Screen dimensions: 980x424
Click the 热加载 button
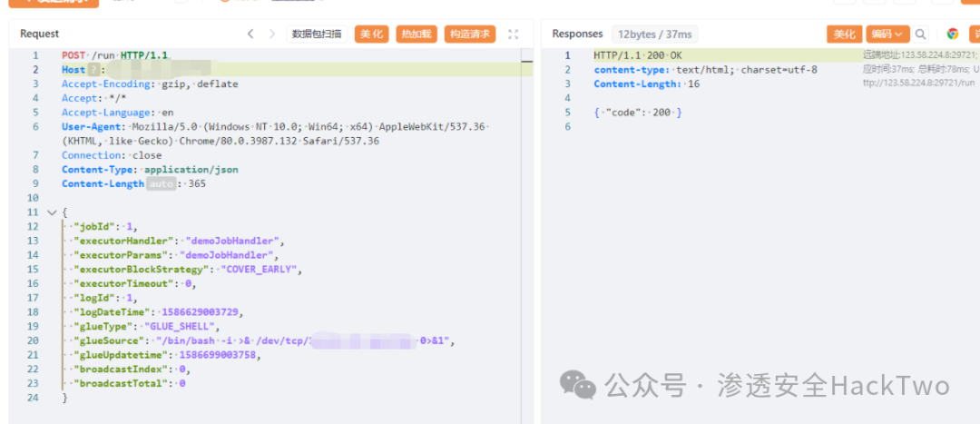click(x=416, y=34)
